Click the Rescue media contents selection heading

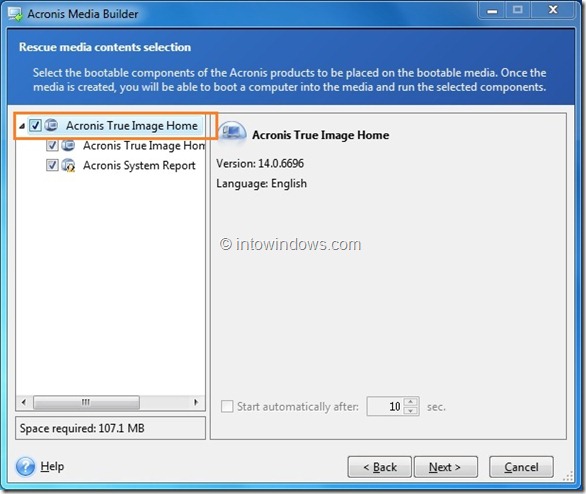[105, 47]
